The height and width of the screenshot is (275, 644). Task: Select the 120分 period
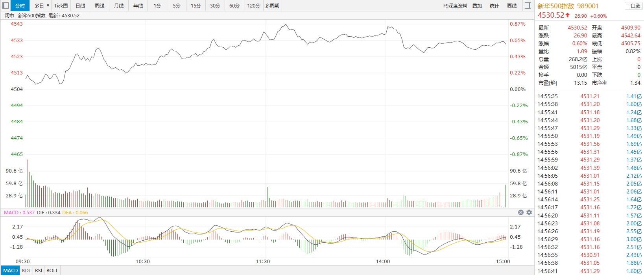click(254, 6)
